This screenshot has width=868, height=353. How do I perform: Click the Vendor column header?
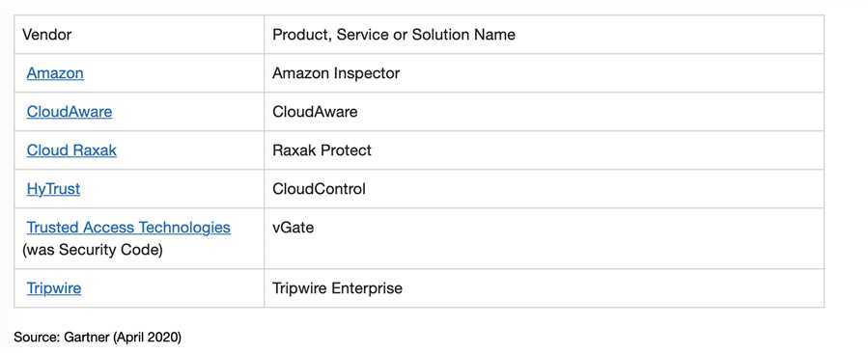(47, 35)
